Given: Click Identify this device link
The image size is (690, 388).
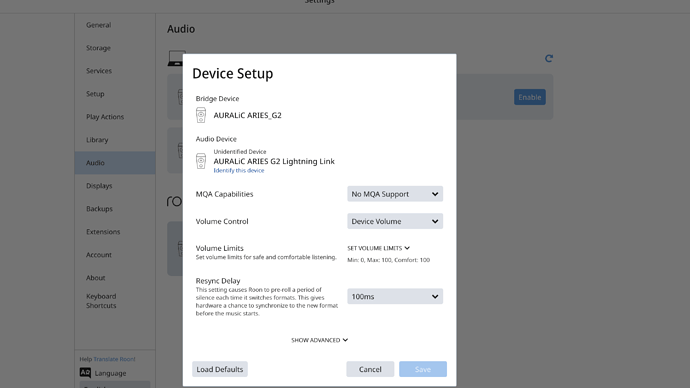Looking at the screenshot, I should 239,171.
